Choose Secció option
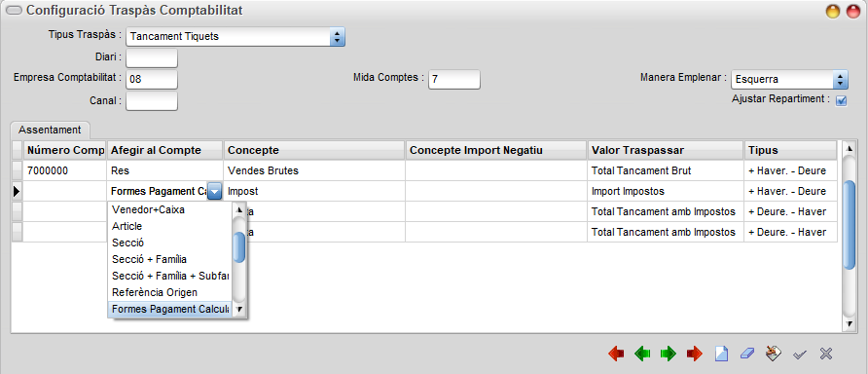The height and width of the screenshot is (374, 868). [169, 243]
